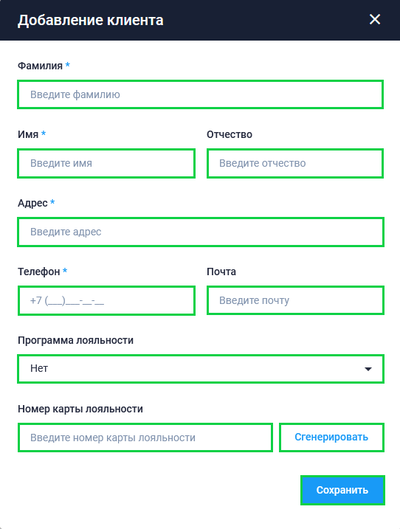Click the Телефон field label
This screenshot has width=400, height=529.
[39, 272]
